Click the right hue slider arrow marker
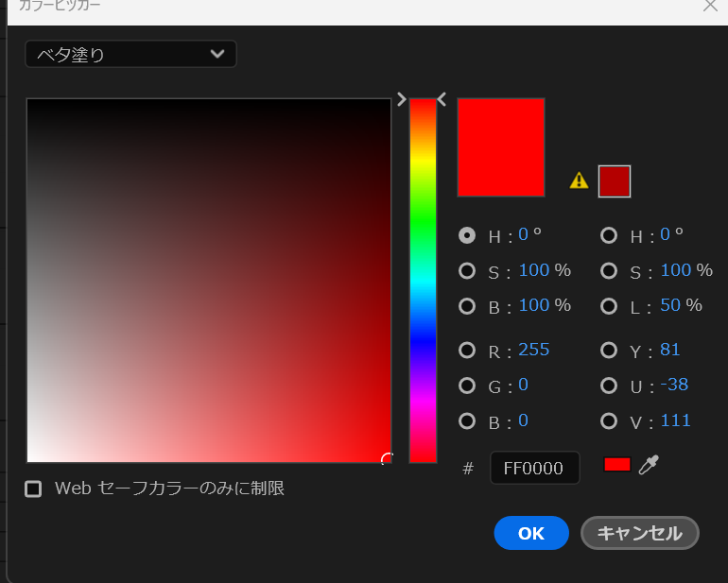 tap(442, 99)
